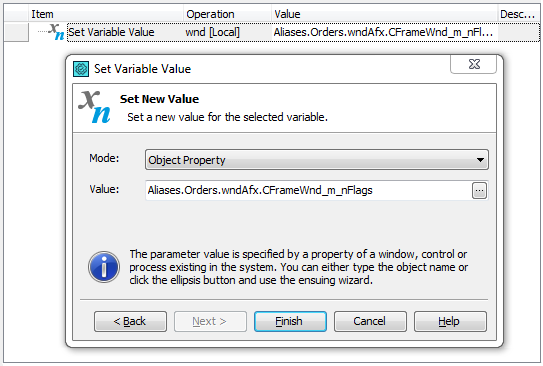This screenshot has width=543, height=366.
Task: Click the Set Variable Value row icon
Action: coord(56,32)
